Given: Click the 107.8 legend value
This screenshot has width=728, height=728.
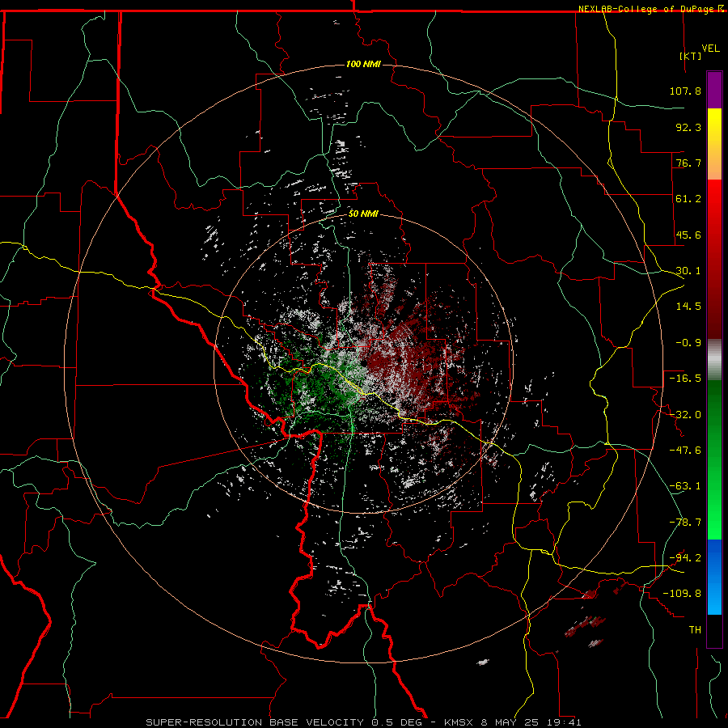Looking at the screenshot, I should [685, 91].
